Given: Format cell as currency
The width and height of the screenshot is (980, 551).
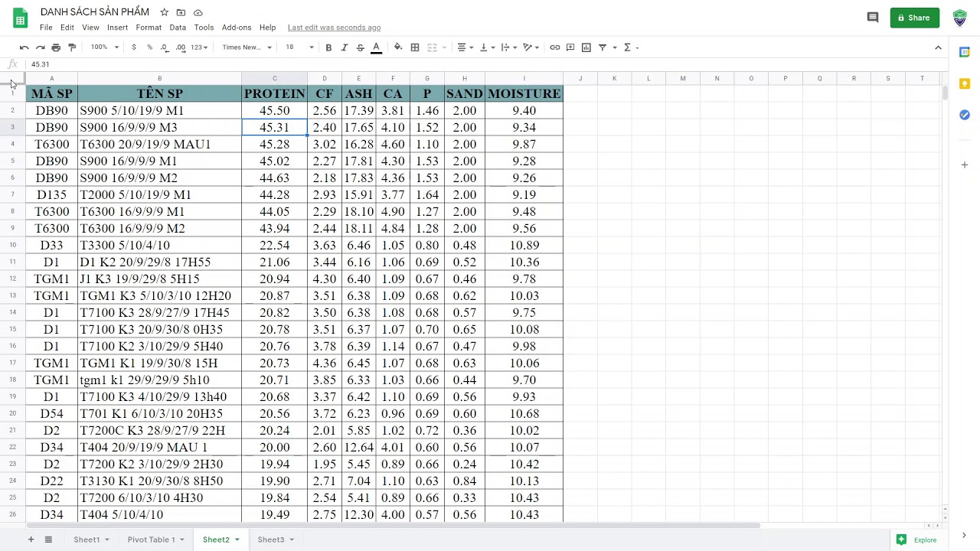Looking at the screenshot, I should pyautogui.click(x=134, y=47).
